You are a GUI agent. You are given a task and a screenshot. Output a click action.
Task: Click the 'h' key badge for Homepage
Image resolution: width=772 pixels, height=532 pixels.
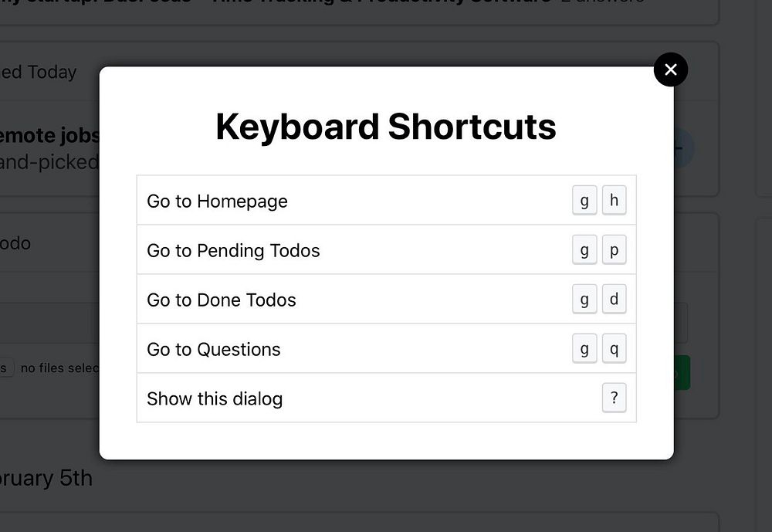click(x=614, y=200)
